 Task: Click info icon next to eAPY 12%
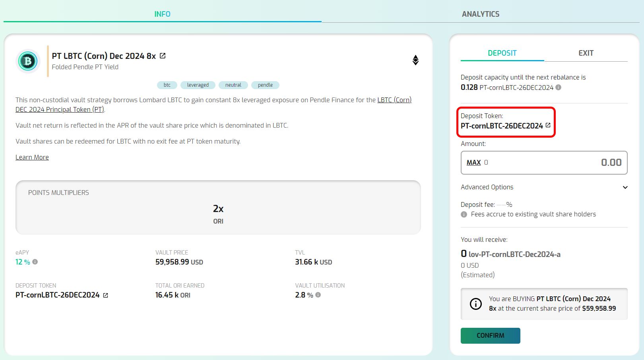click(x=35, y=262)
